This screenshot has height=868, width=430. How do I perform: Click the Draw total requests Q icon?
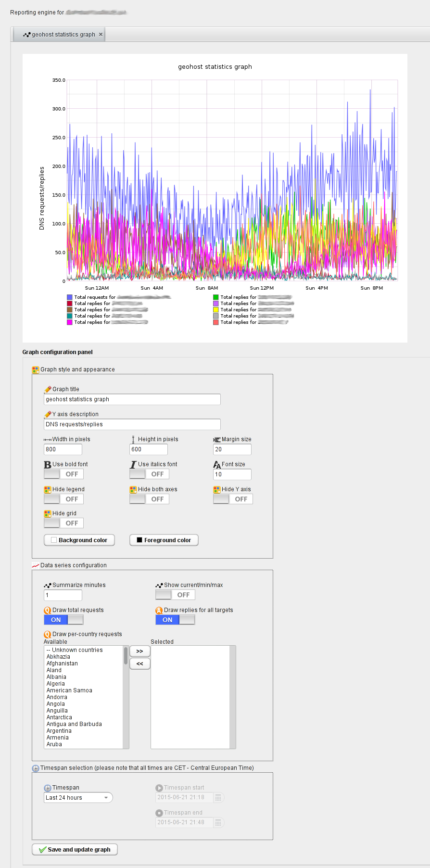click(x=48, y=611)
